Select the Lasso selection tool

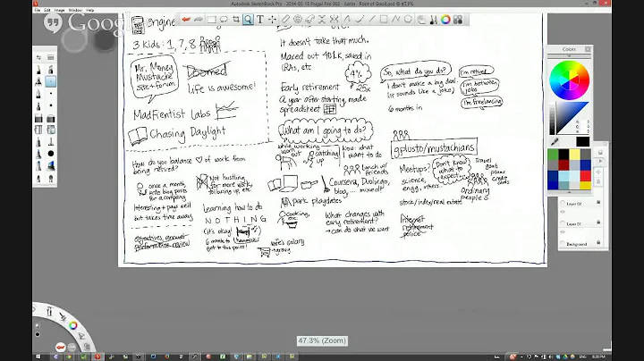point(224,20)
